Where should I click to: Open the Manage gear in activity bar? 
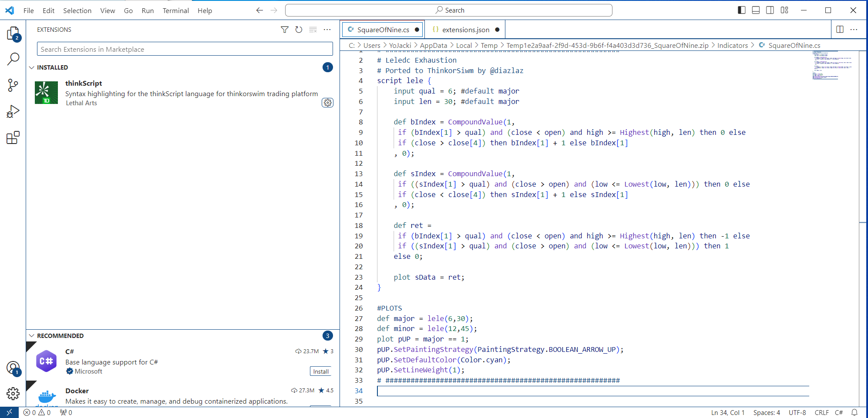[13, 394]
